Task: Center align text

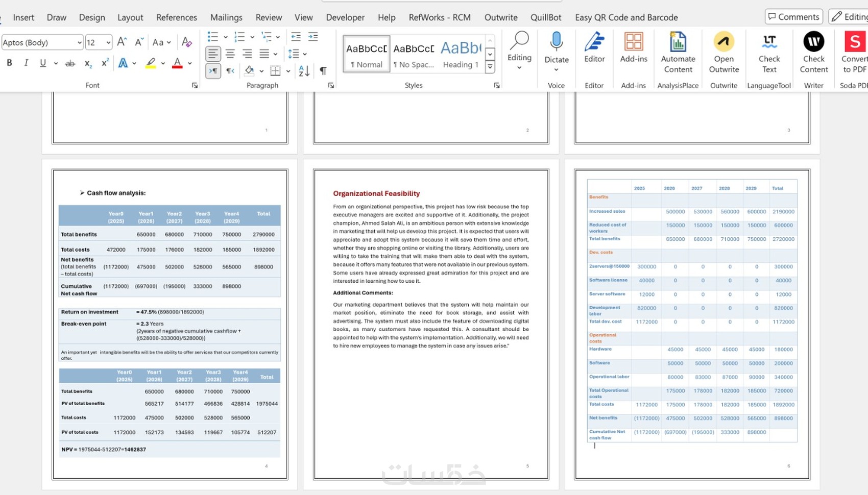Action: (x=230, y=54)
